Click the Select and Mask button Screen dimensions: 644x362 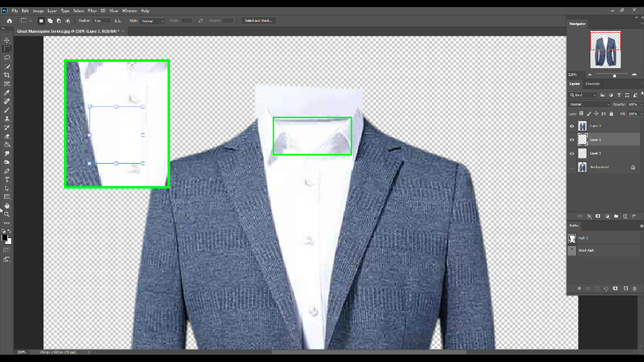(x=258, y=21)
